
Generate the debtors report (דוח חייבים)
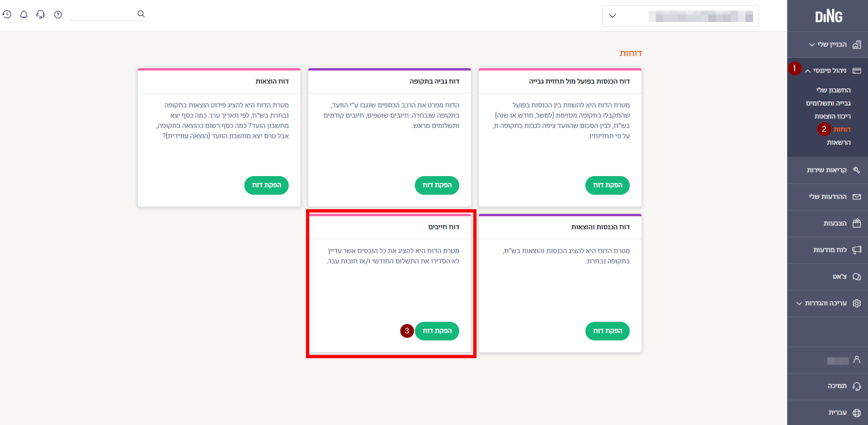point(437,331)
